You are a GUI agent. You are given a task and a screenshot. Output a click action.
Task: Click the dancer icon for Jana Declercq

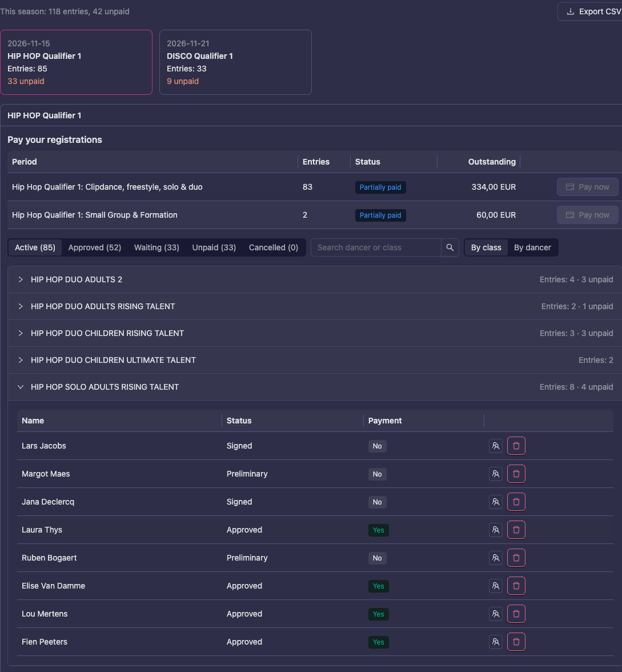click(496, 502)
